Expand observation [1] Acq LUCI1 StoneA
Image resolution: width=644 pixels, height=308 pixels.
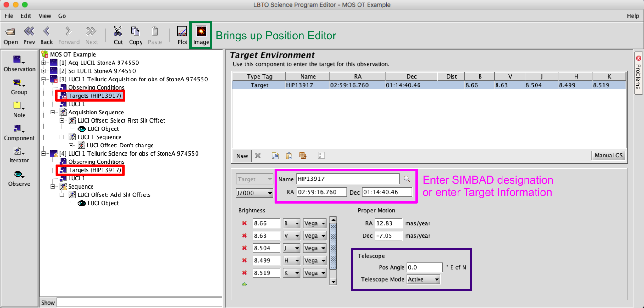point(44,63)
